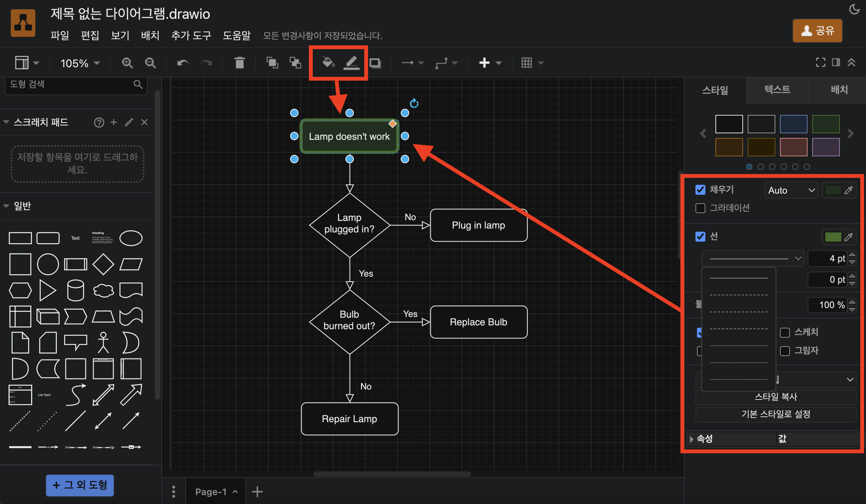Open the 보기 menu
The width and height of the screenshot is (866, 504).
point(120,35)
